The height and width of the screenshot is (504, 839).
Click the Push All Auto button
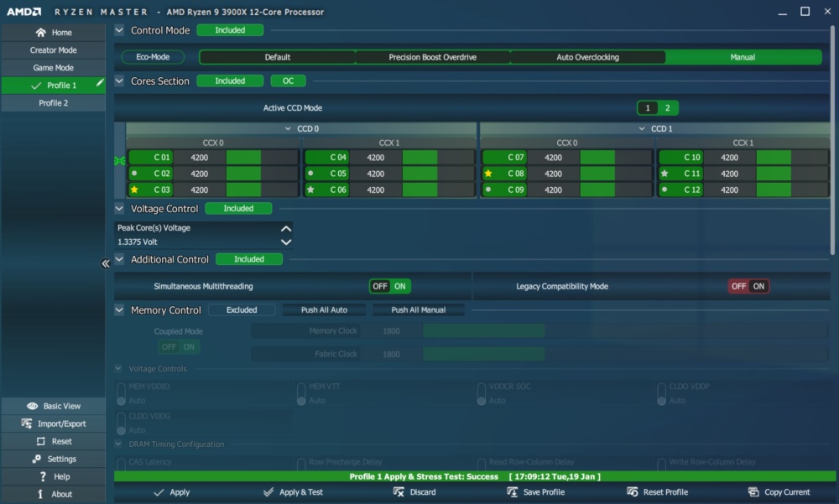coord(324,309)
